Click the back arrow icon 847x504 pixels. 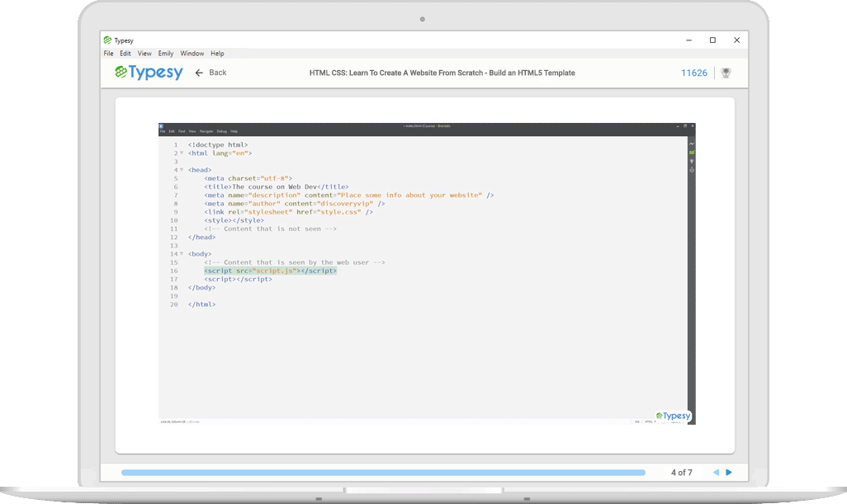199,73
